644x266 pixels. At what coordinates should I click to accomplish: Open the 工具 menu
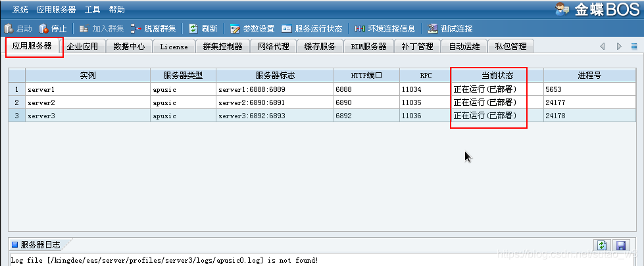(x=92, y=9)
